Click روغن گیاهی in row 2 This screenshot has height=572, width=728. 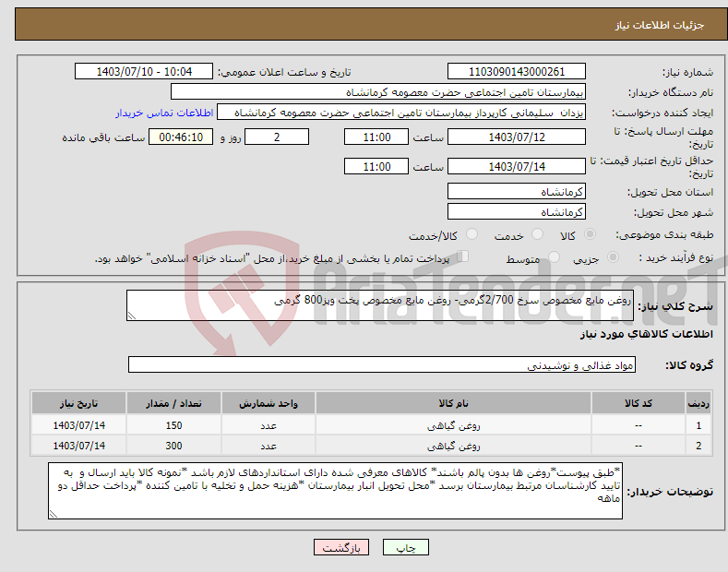(454, 446)
